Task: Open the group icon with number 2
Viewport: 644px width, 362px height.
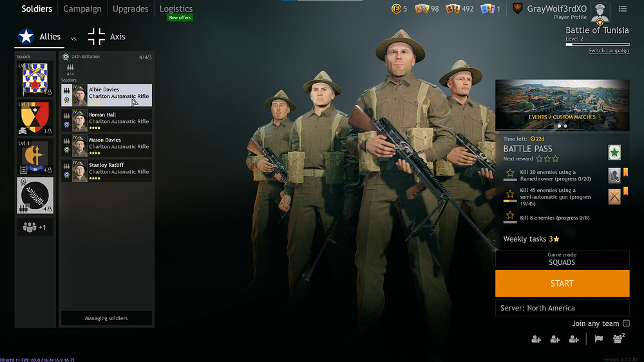Action: click(x=618, y=338)
